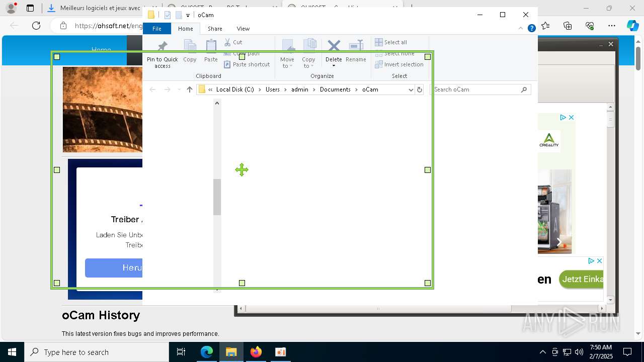644x362 pixels.
Task: Open Edge tab actions menu
Action: point(30,8)
